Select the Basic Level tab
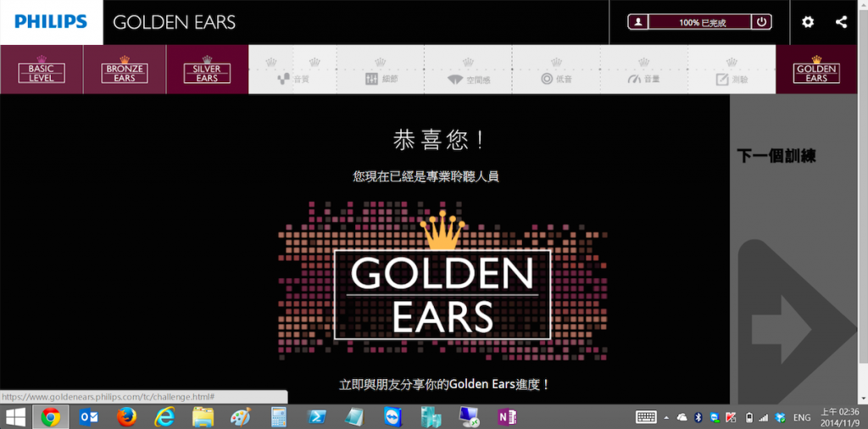The height and width of the screenshot is (429, 868). [x=42, y=70]
